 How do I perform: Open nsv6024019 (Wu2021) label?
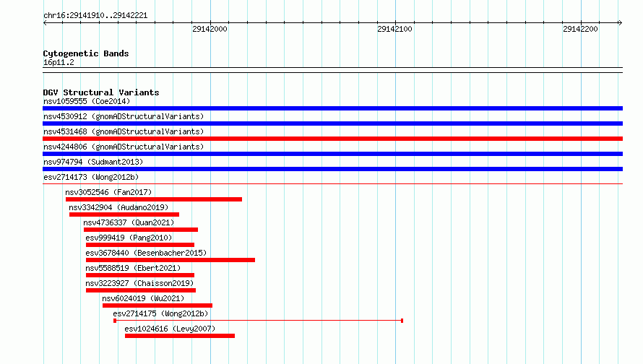[143, 298]
